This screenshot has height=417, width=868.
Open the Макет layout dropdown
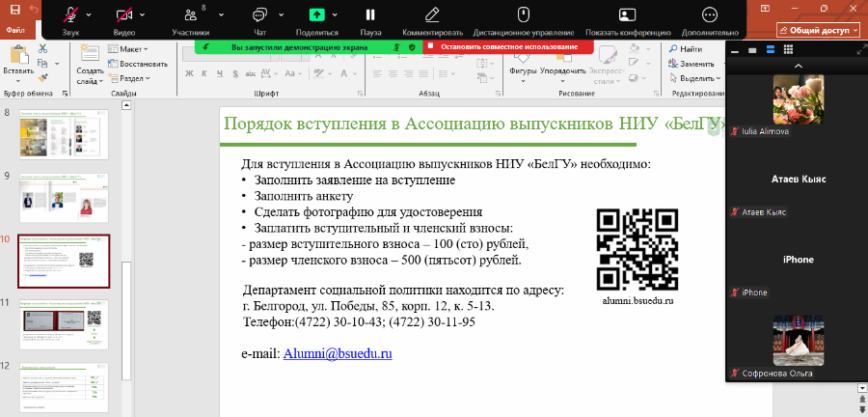128,49
